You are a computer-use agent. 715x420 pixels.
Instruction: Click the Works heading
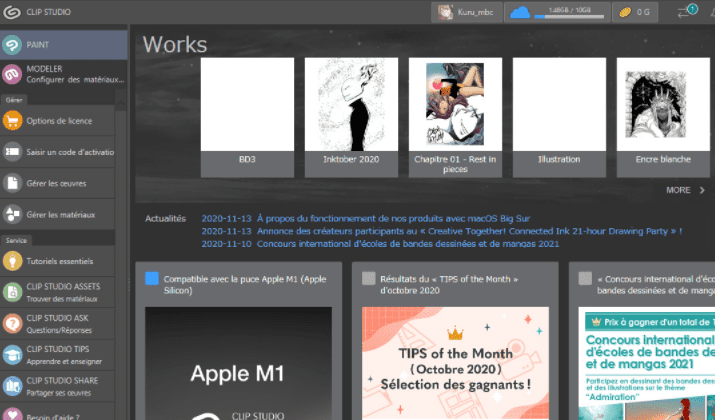(x=175, y=45)
